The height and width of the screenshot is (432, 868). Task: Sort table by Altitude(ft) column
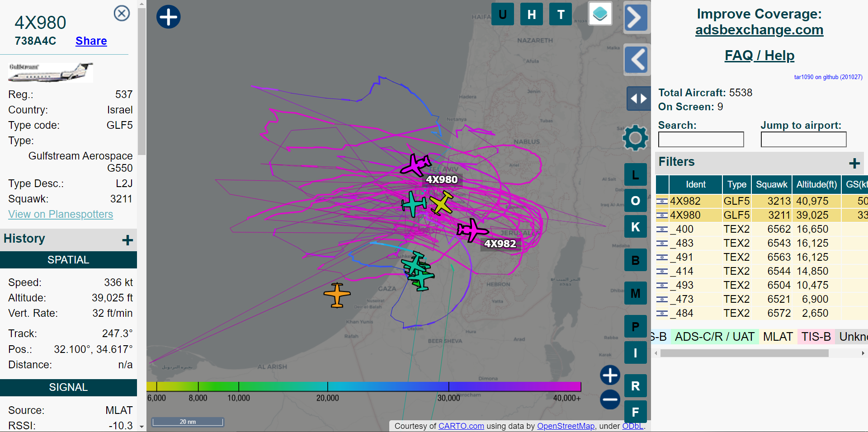(816, 184)
